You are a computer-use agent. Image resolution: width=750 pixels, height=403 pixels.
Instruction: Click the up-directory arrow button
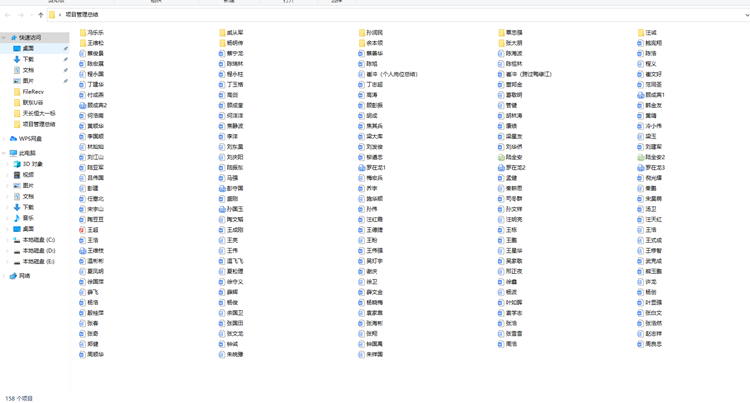[x=41, y=15]
